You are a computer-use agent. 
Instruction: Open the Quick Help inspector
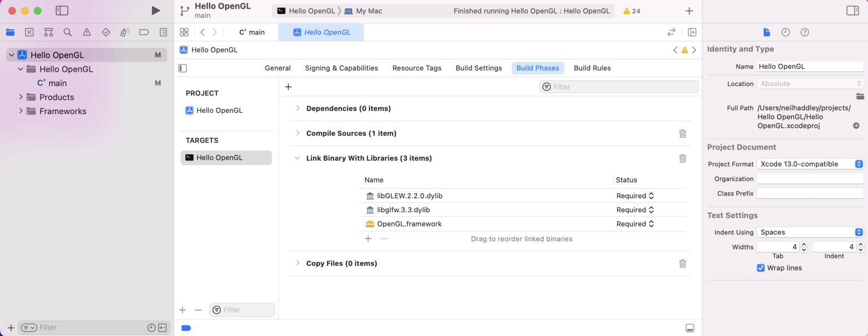coord(805,32)
